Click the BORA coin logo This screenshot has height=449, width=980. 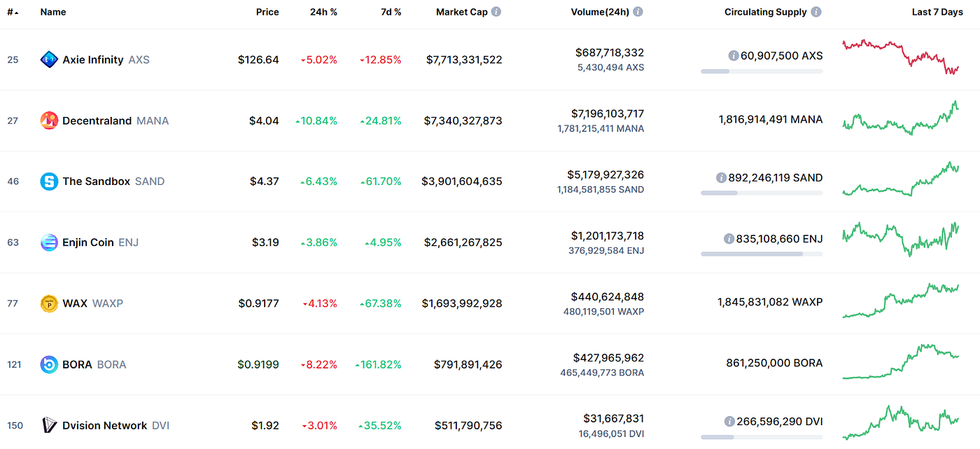click(49, 364)
